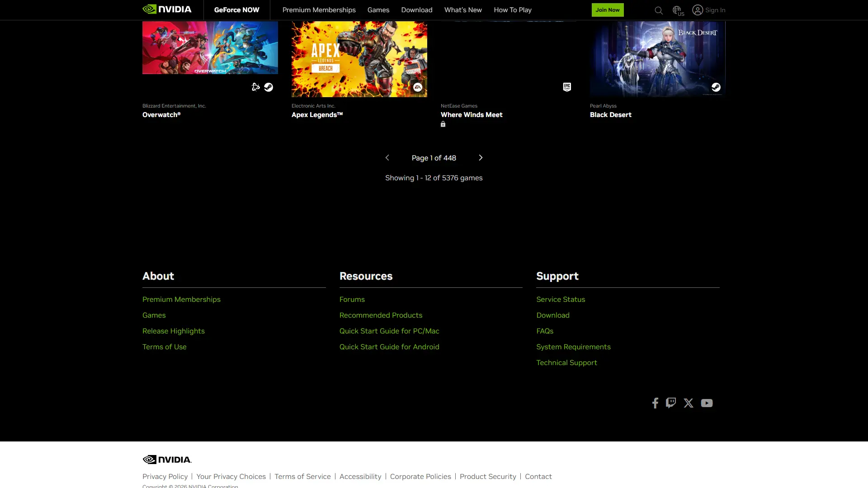Screen dimensions: 868x488
Task: Open the Service Status footer link
Action: 561,299
